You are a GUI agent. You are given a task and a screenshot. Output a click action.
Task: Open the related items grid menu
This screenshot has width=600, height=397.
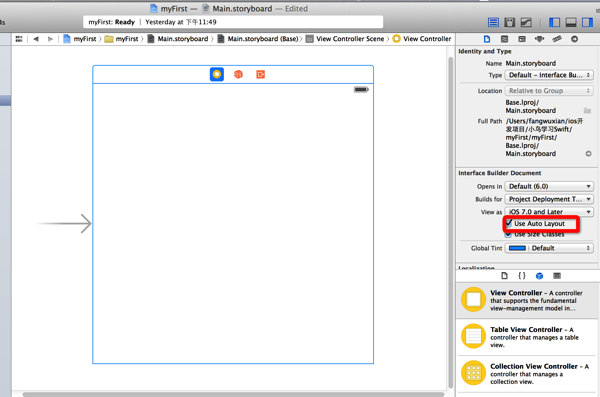[19, 39]
